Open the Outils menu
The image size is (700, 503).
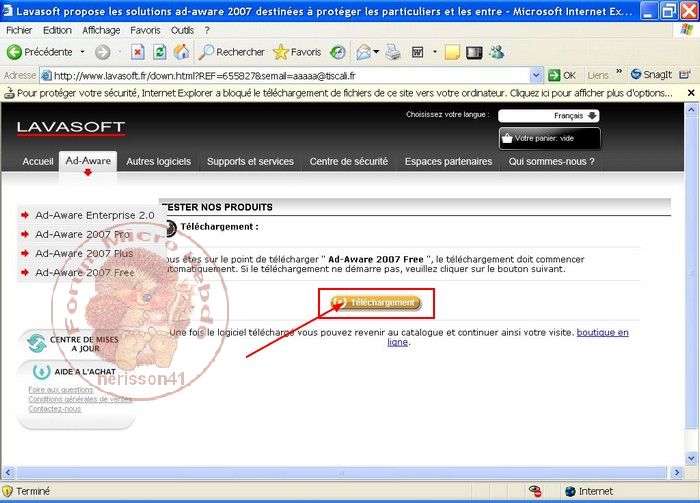pyautogui.click(x=182, y=30)
